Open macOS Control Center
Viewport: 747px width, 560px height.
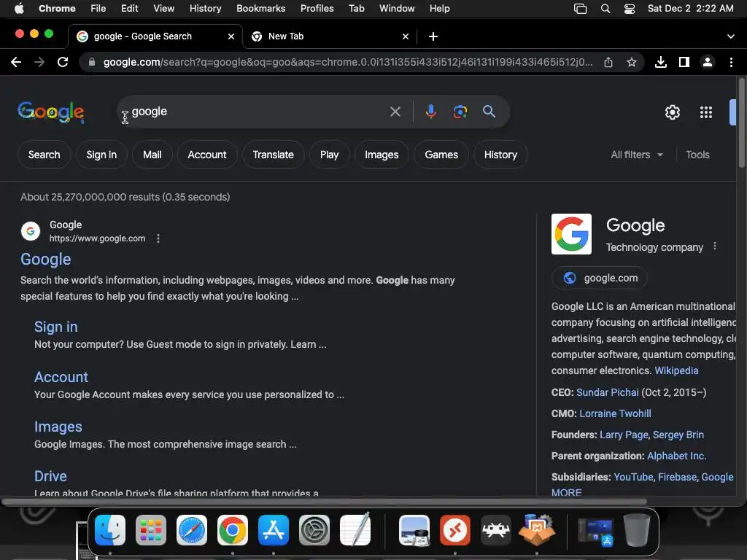pyautogui.click(x=630, y=9)
